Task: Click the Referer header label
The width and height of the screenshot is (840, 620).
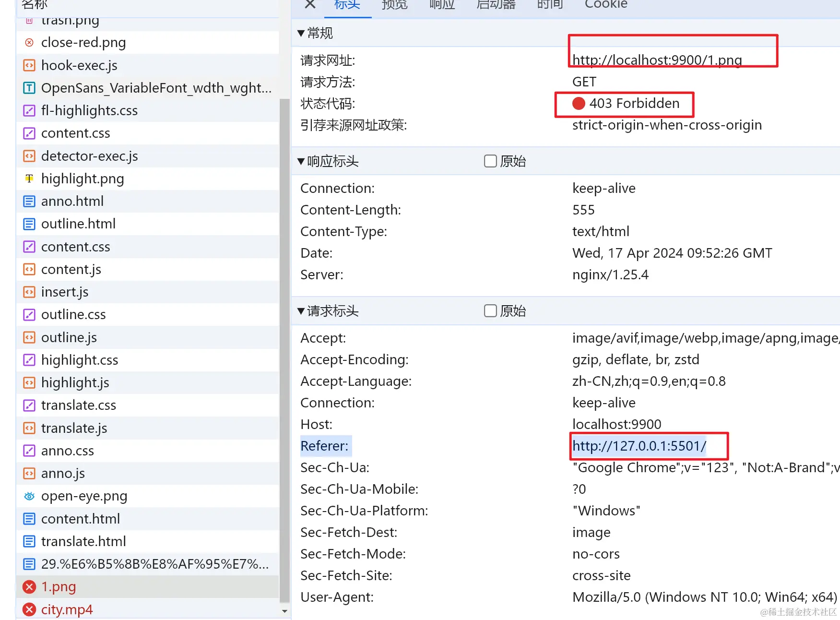Action: [x=324, y=446]
